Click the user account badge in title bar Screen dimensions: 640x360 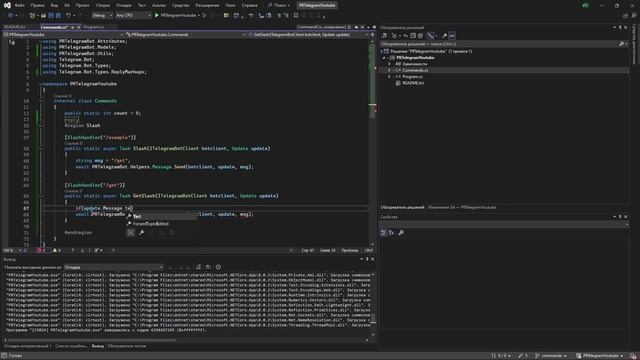pyautogui.click(x=586, y=5)
